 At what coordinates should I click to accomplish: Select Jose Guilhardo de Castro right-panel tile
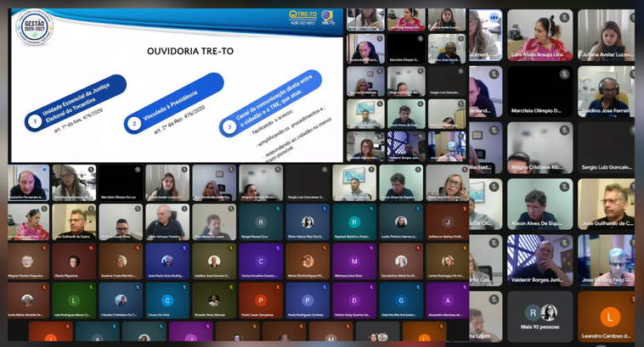605,204
